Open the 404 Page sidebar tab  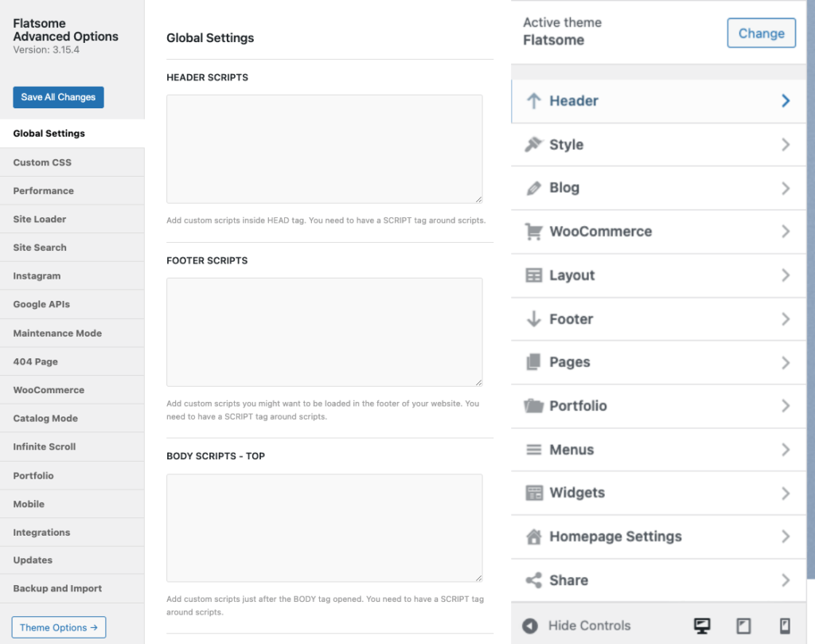(x=72, y=361)
